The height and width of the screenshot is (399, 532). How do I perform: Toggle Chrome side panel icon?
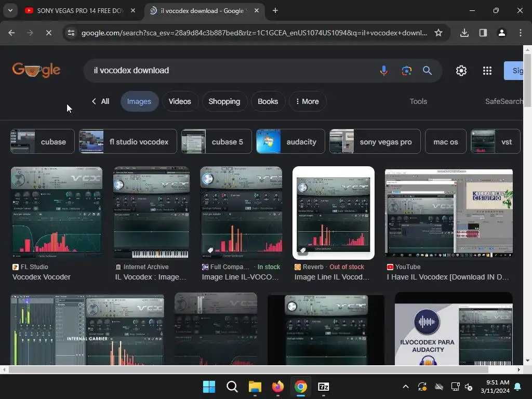coord(483,33)
